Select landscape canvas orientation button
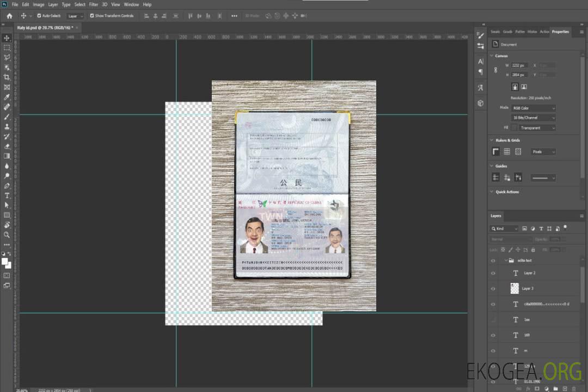 coord(524,87)
